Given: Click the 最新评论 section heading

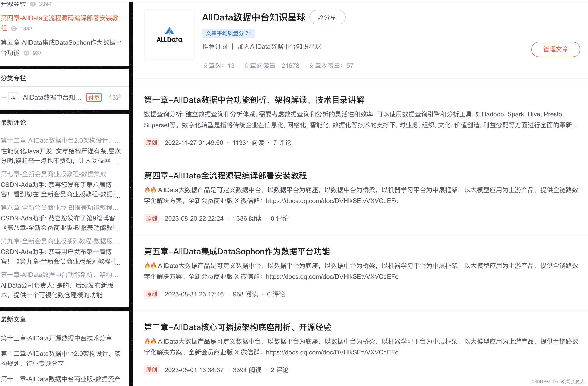Looking at the screenshot, I should (13, 122).
